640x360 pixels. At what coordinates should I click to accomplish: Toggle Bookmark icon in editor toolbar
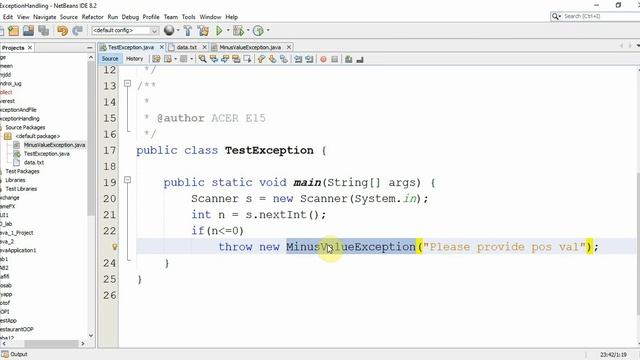284,59
